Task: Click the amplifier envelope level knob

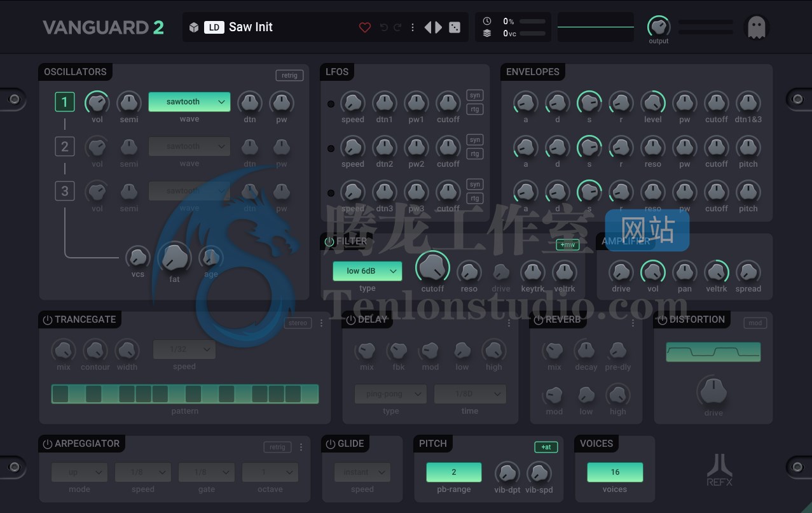Action: [653, 102]
